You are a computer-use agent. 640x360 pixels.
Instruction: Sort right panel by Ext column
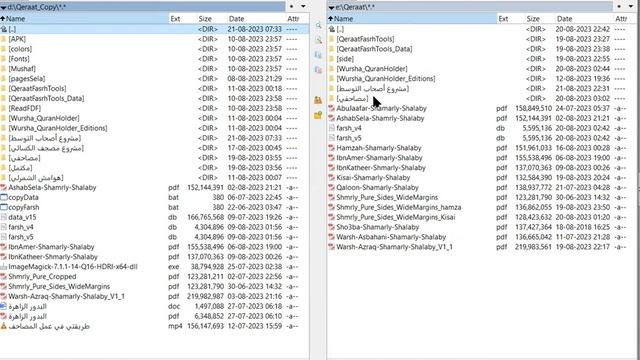pos(503,19)
